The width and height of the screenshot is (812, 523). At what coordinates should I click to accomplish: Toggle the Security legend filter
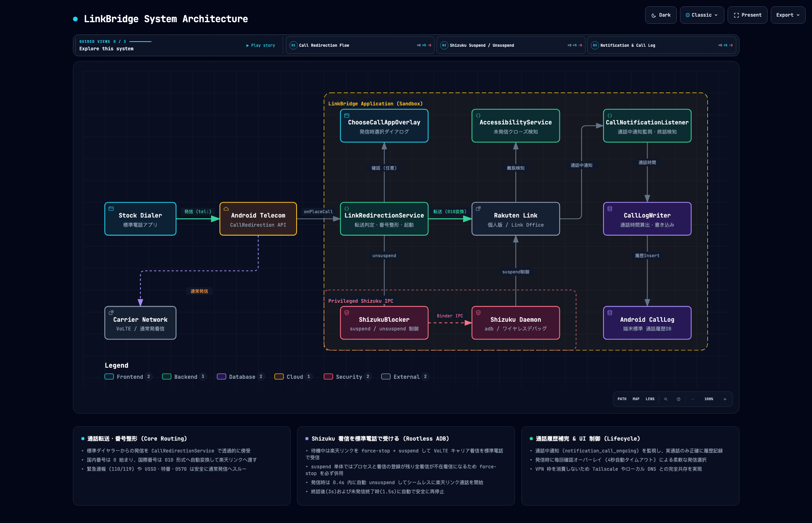348,377
